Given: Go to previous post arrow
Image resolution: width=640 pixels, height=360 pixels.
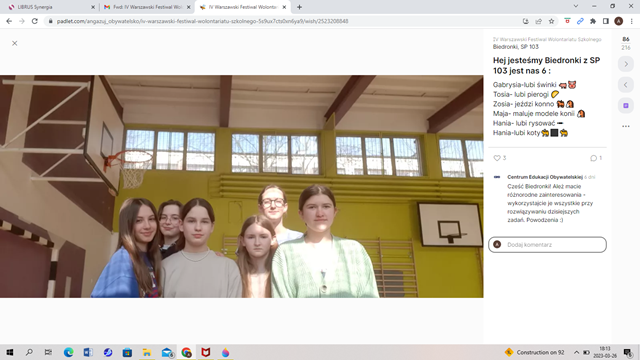Looking at the screenshot, I should click(626, 85).
